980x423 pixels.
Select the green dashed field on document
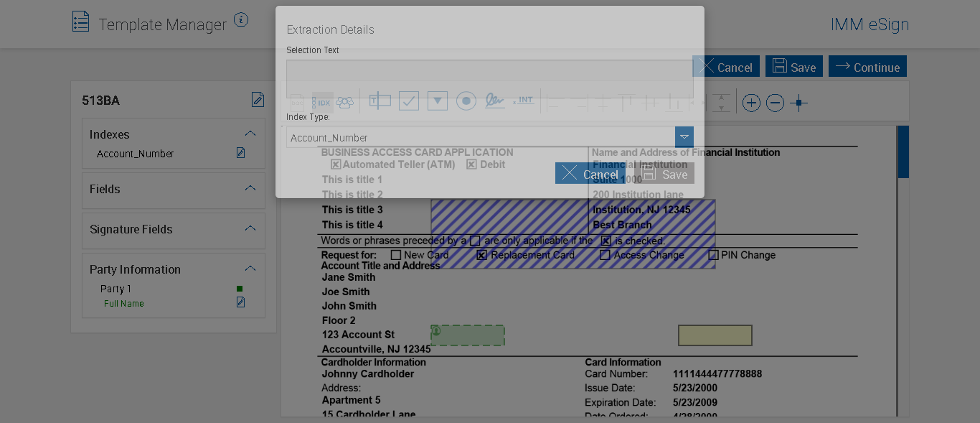coord(468,335)
